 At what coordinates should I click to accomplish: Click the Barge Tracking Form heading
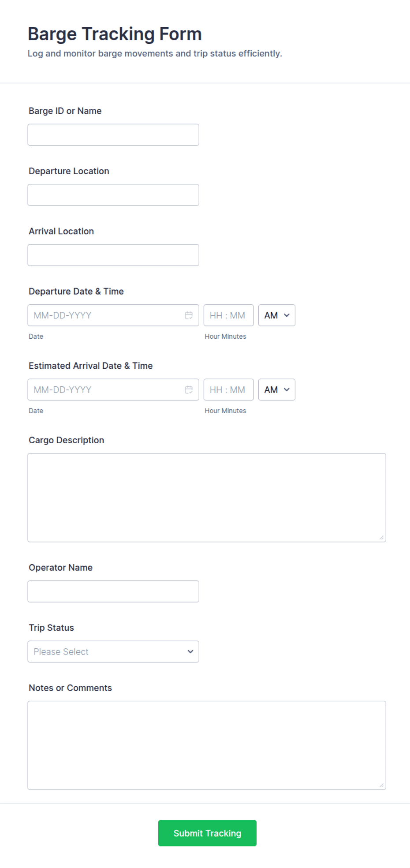(x=115, y=34)
